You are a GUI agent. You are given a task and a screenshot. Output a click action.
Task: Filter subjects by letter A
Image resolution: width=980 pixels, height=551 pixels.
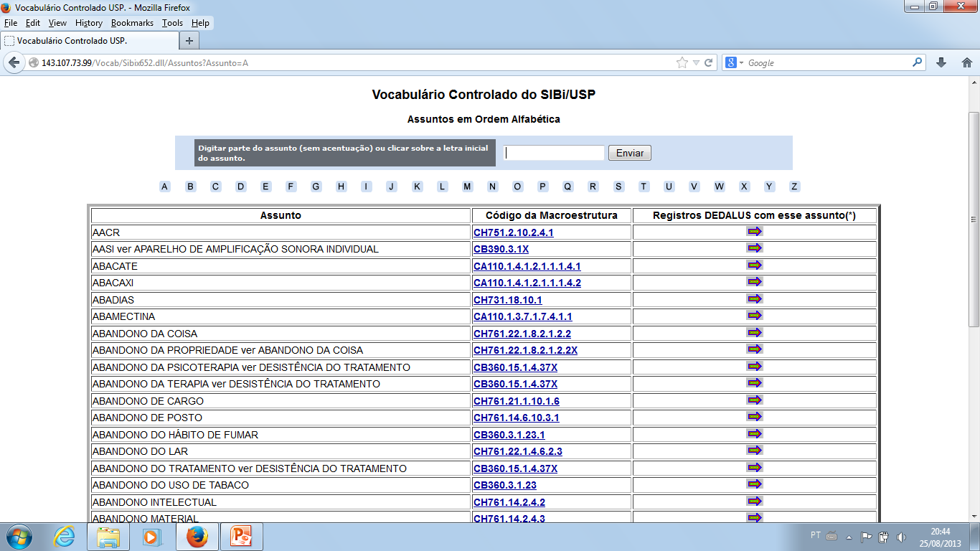point(165,187)
